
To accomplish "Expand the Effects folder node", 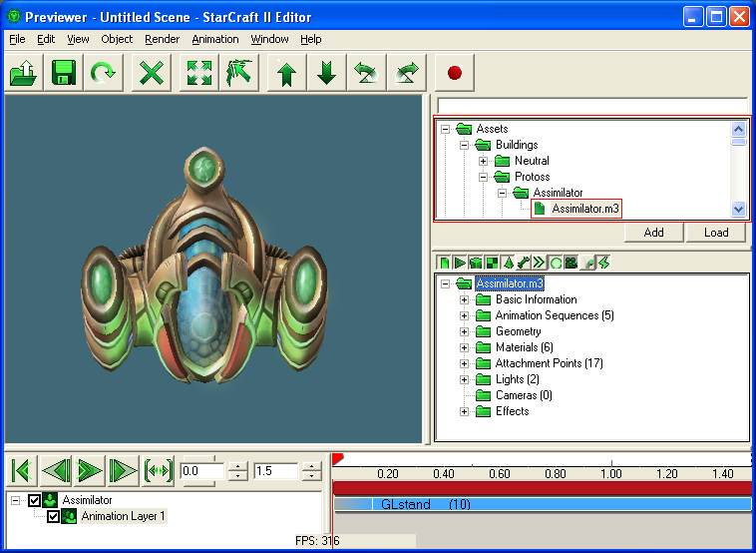I will [464, 411].
